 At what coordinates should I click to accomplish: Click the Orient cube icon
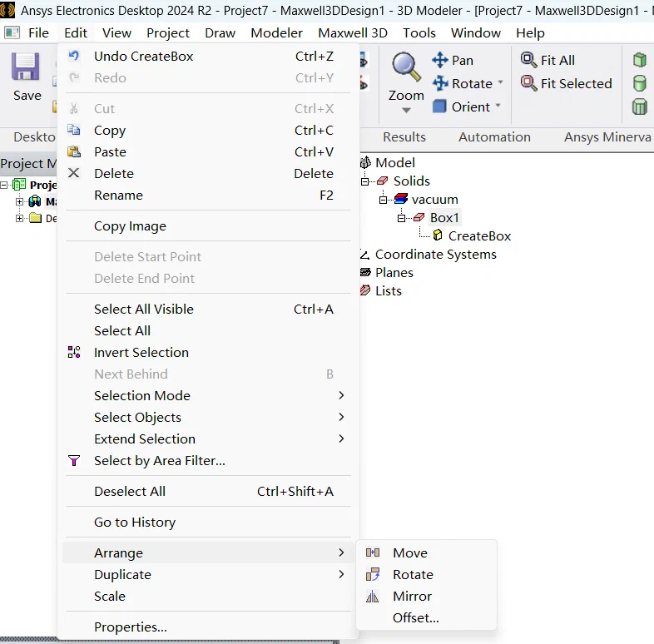(x=439, y=107)
